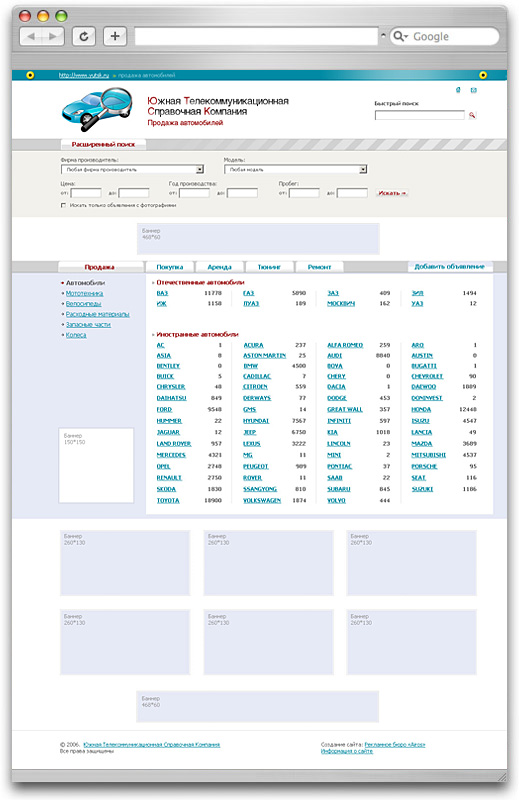Click the mileage 'от' input field

tap(304, 193)
